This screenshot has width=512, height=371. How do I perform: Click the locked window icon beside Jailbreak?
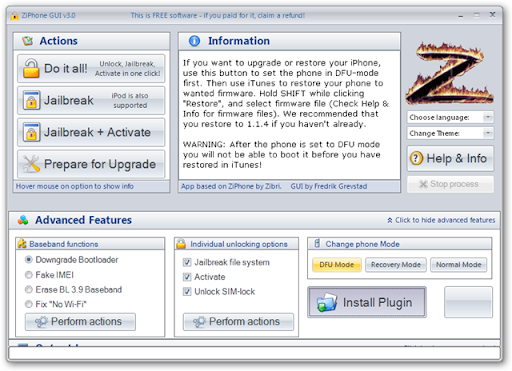[x=31, y=100]
